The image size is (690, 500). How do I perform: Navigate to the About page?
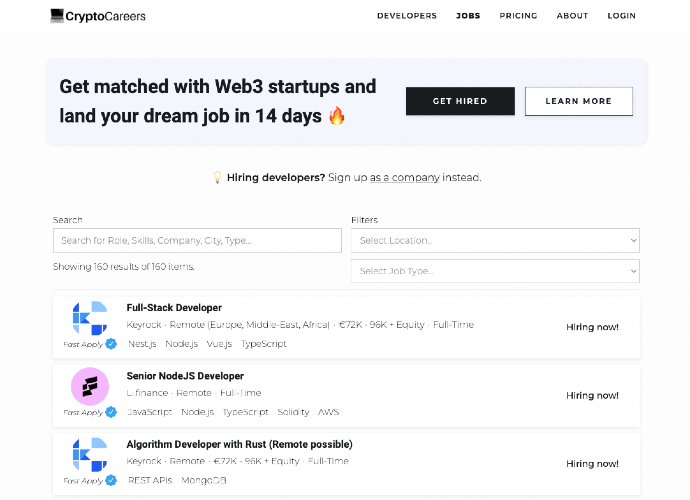572,16
